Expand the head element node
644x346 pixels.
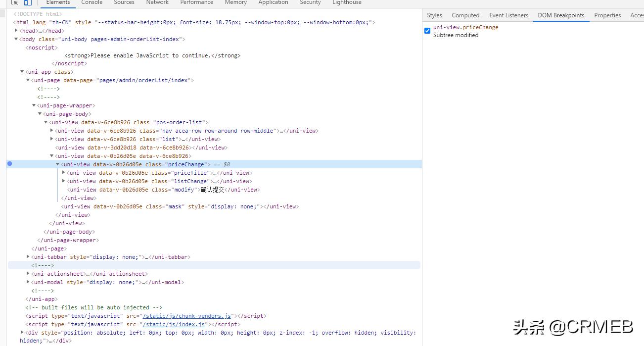[x=16, y=31]
